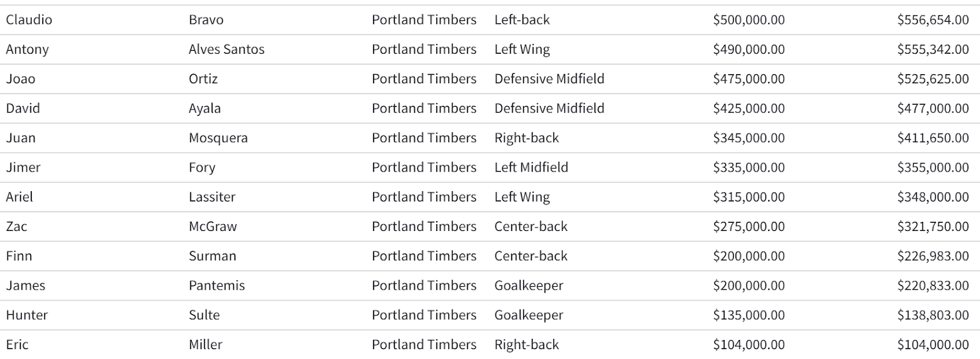The width and height of the screenshot is (980, 359).
Task: Click Claudio Bravo's $556,654.00 compensation
Action: pyautogui.click(x=933, y=20)
